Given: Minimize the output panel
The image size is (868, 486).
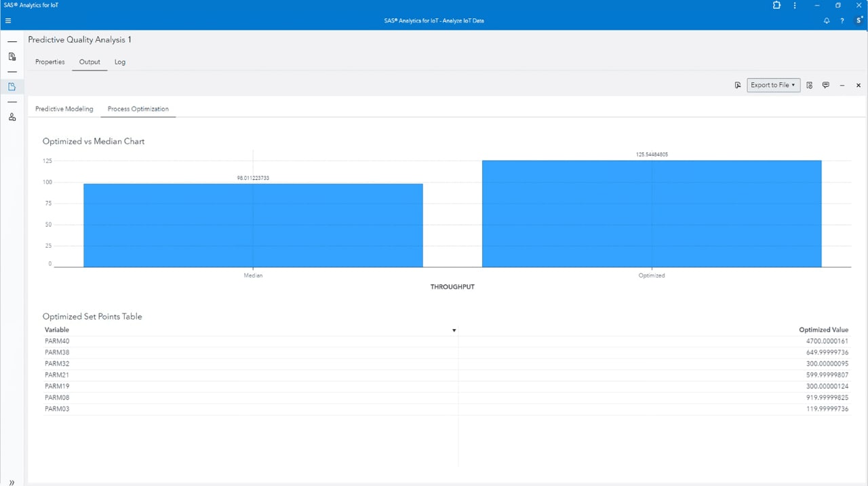Looking at the screenshot, I should tap(842, 85).
